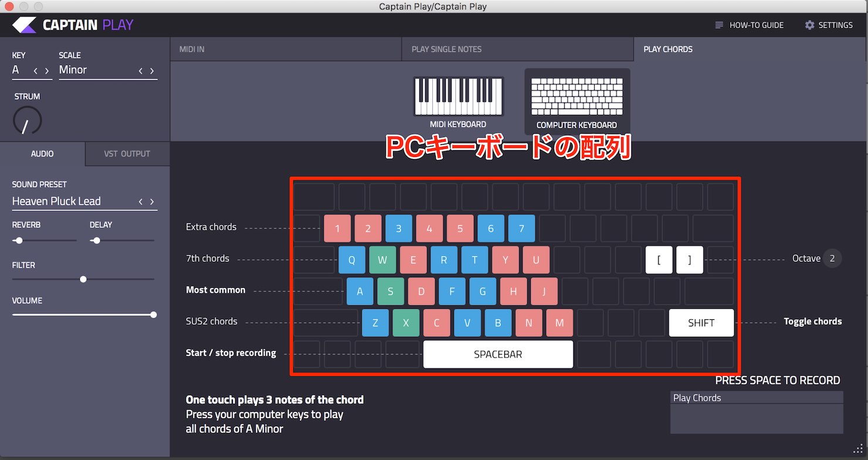The width and height of the screenshot is (868, 460).
Task: Start recording with the SPACEBAR key
Action: 498,355
